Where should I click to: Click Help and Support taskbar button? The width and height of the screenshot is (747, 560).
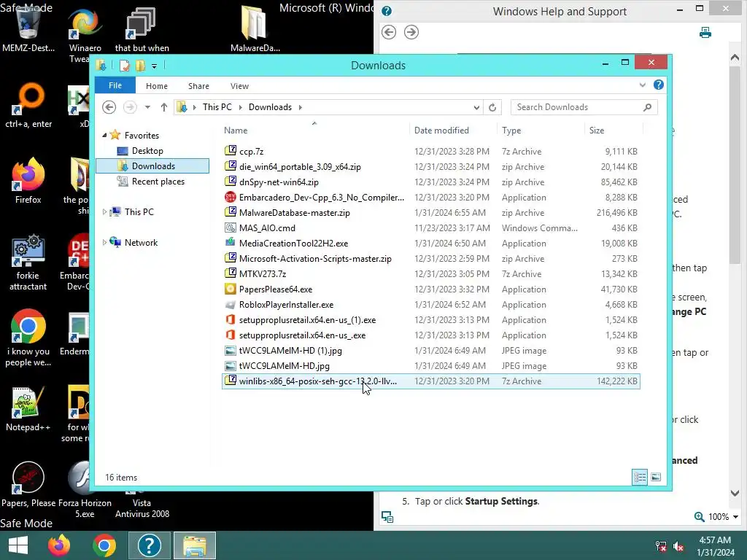[x=149, y=545]
